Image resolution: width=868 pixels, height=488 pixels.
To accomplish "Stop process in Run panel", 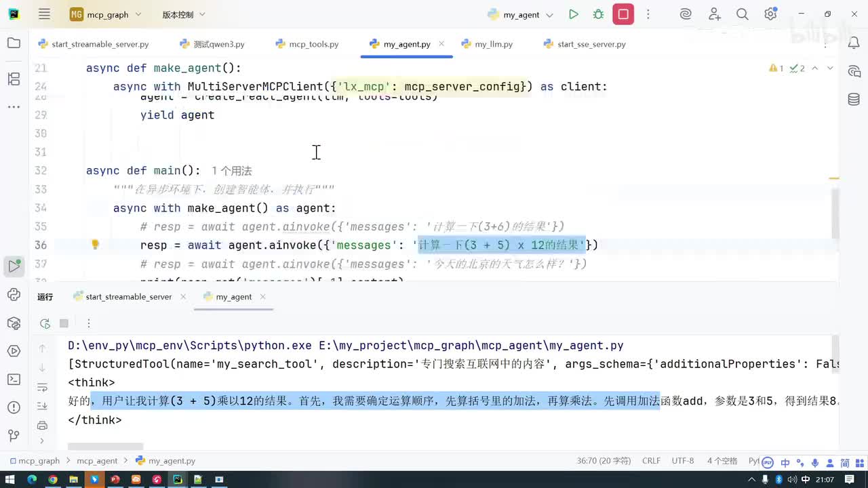I will [x=64, y=323].
